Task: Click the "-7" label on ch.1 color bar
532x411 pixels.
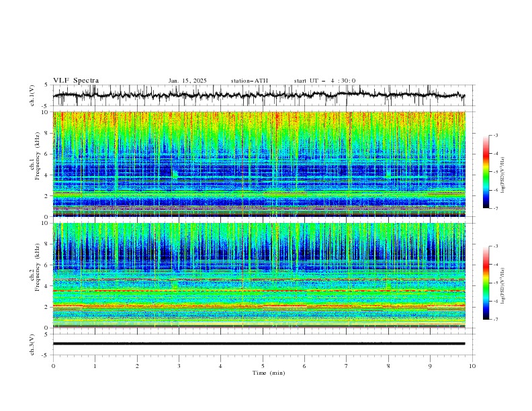Action: 496,208
